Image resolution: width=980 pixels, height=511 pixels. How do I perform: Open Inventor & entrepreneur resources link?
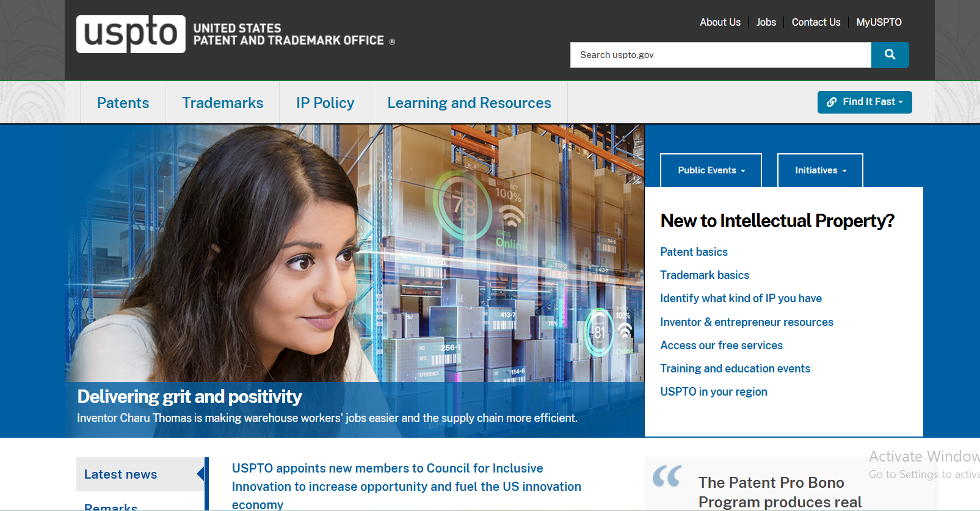[x=747, y=322]
